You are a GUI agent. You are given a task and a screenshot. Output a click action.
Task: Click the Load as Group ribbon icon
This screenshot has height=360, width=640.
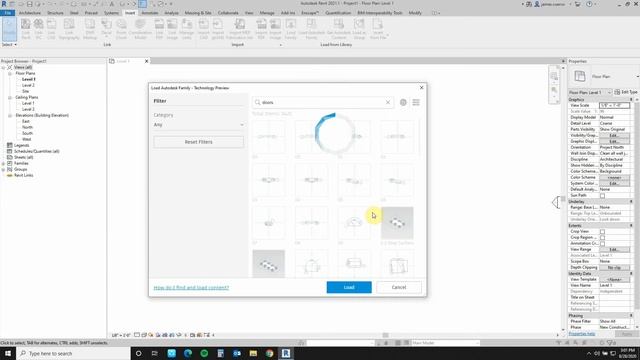[359, 29]
